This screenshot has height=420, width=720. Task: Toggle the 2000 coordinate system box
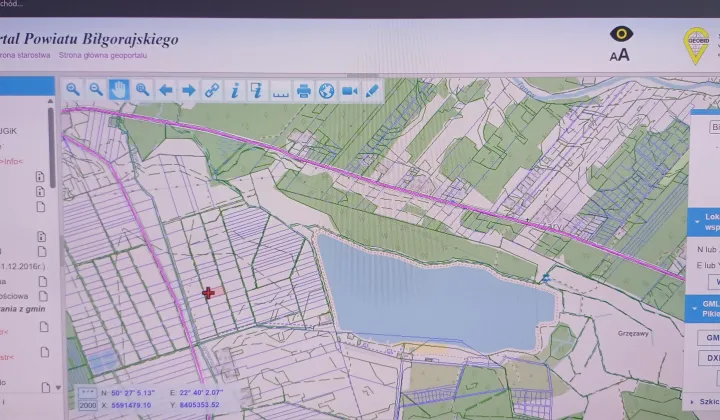point(87,405)
